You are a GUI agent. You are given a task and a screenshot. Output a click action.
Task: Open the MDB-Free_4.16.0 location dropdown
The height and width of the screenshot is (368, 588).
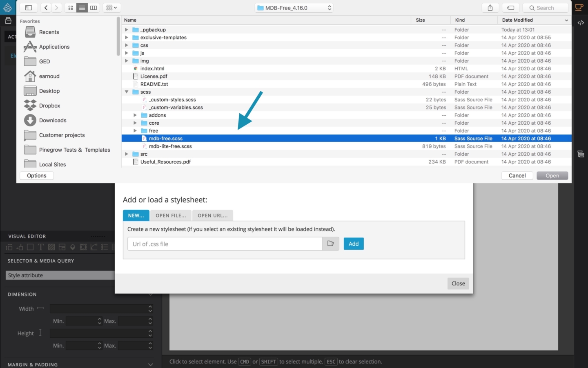click(294, 7)
